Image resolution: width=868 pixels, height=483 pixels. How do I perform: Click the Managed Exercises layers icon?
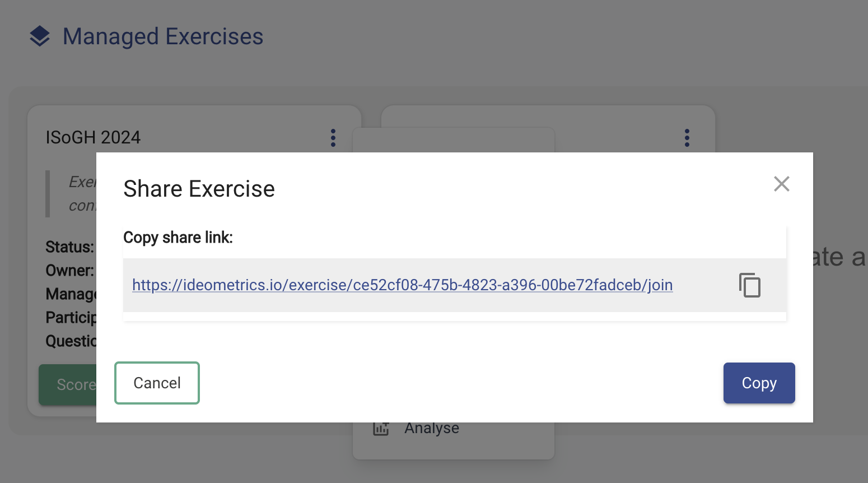point(40,36)
